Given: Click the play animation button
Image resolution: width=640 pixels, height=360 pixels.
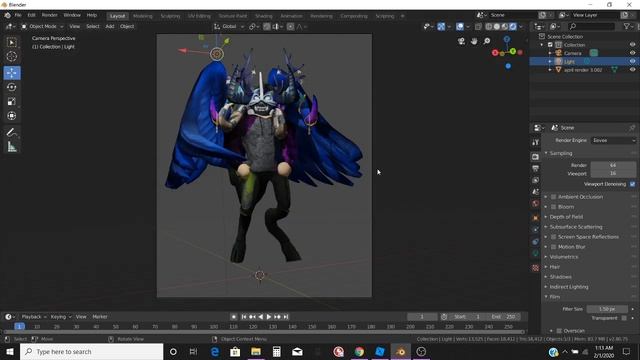Looking at the screenshot, I should pyautogui.click(x=269, y=317).
